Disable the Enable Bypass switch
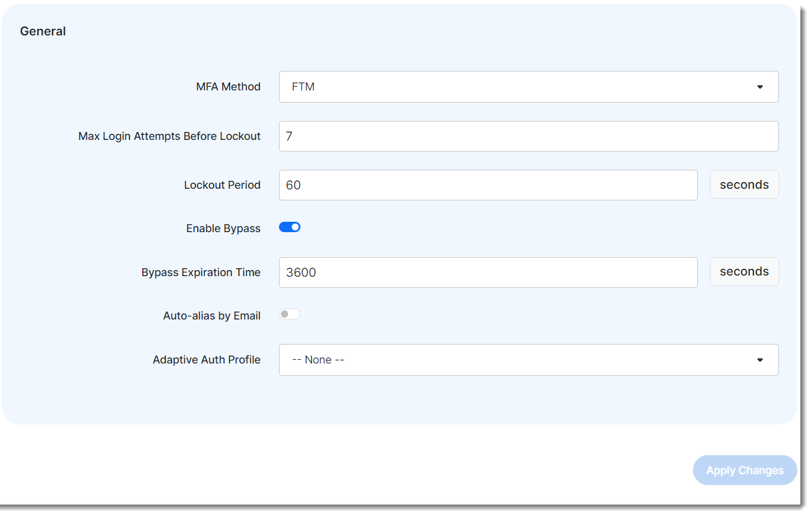This screenshot has height=515, width=812. pos(289,227)
